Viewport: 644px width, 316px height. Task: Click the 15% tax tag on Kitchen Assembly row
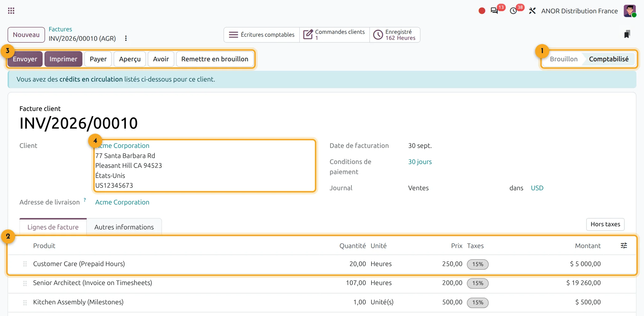click(478, 302)
